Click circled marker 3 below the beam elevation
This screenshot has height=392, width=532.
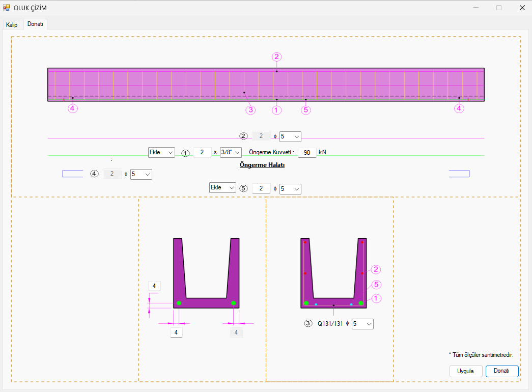(250, 109)
